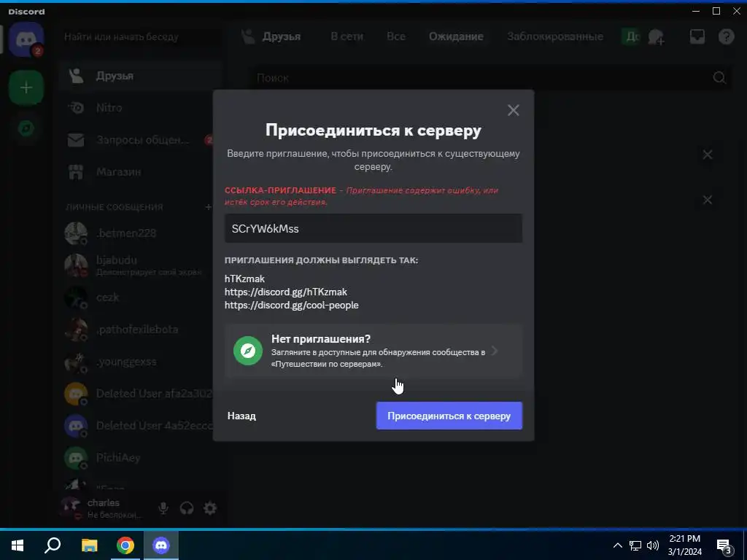The height and width of the screenshot is (560, 747).
Task: Switch to Все friends tab
Action: click(396, 36)
